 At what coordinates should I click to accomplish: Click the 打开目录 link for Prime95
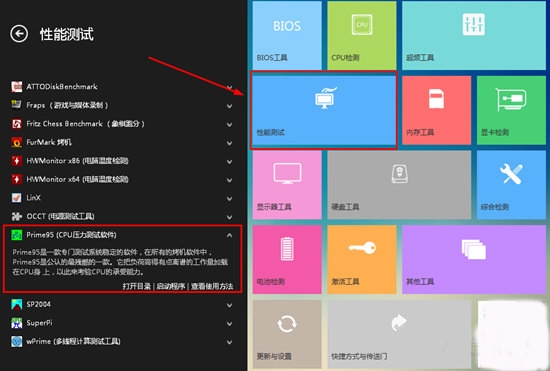[137, 286]
